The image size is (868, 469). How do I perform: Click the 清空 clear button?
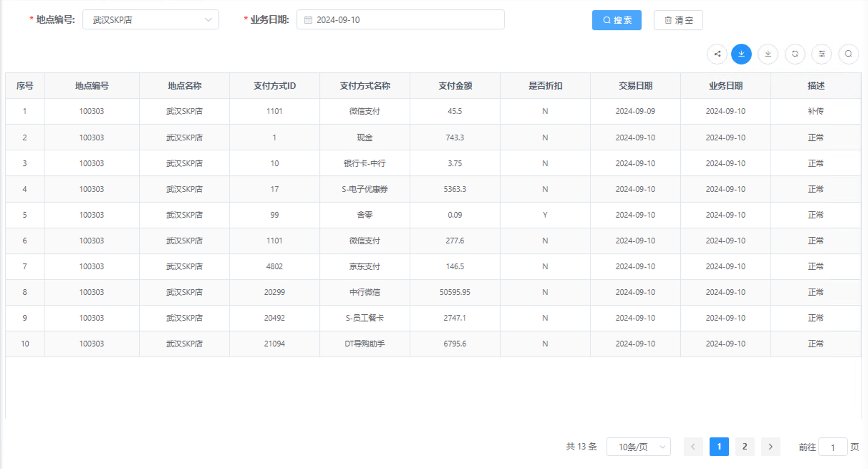678,20
